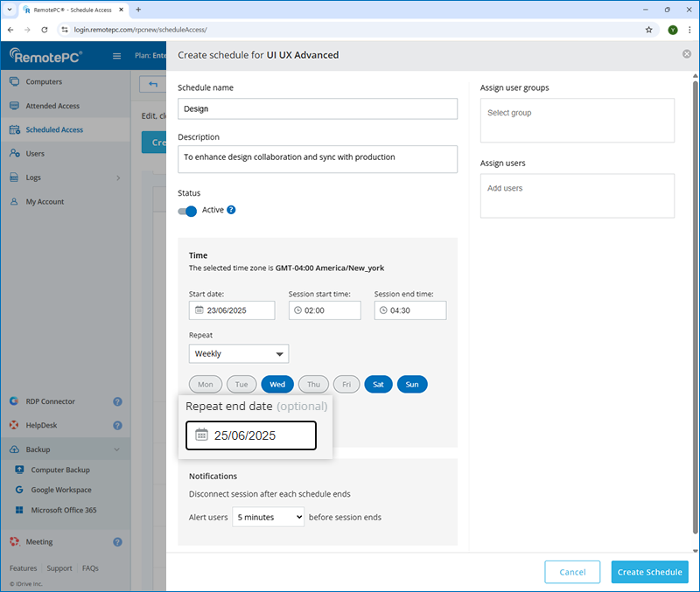Click the Select group field
Screen dimensions: 700x592
(577, 120)
